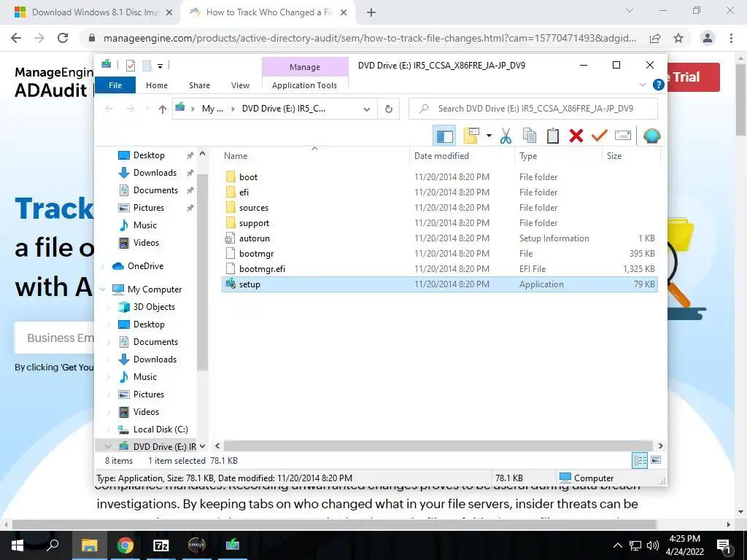Click navigation pane vertical scrollbar
Viewport: 747px width, 560px height.
(202, 273)
